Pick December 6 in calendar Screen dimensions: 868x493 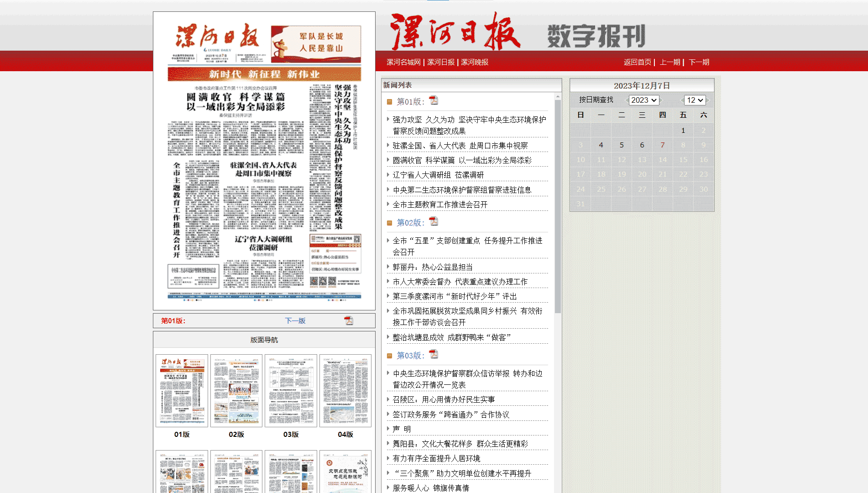pos(642,145)
